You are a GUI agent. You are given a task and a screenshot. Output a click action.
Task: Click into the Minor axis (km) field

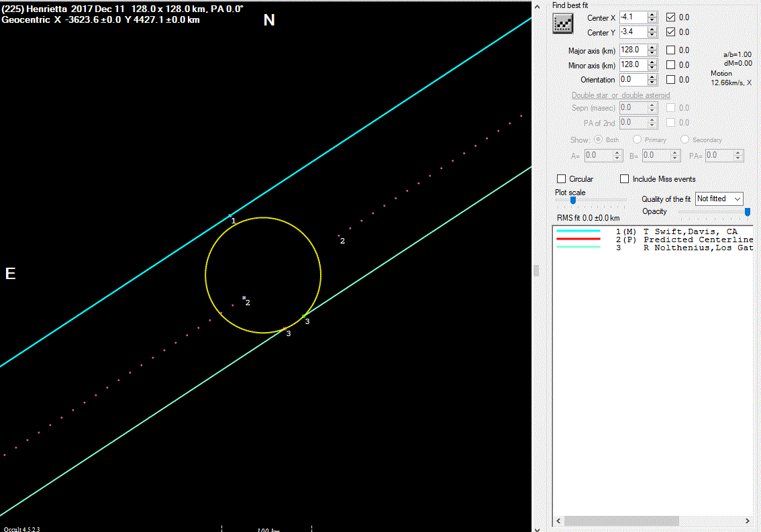click(634, 64)
